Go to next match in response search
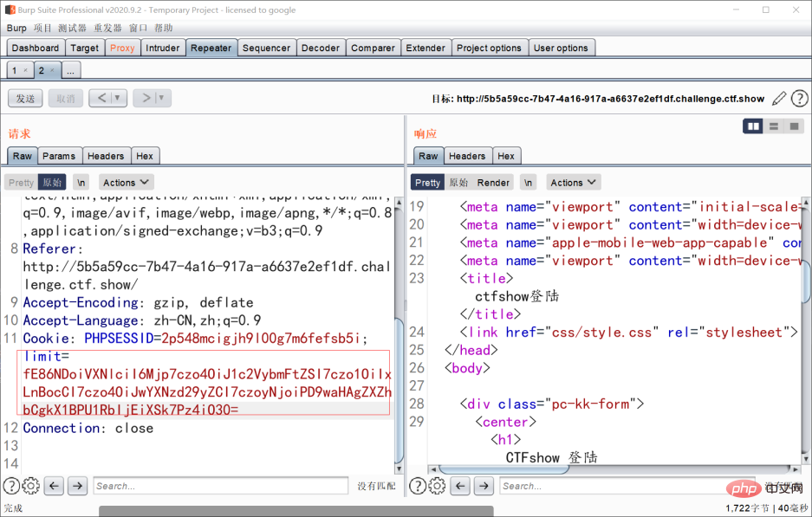 tap(484, 486)
